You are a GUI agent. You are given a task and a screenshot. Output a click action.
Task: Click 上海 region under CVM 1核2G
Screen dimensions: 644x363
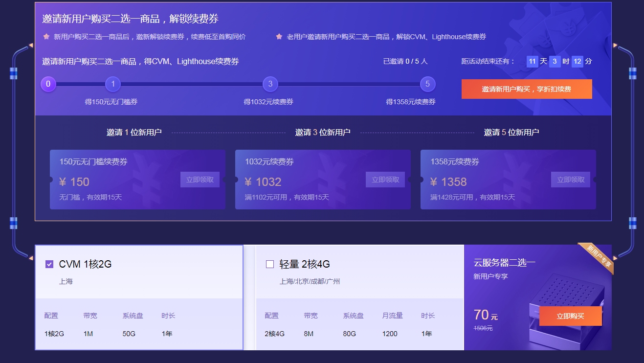66,281
